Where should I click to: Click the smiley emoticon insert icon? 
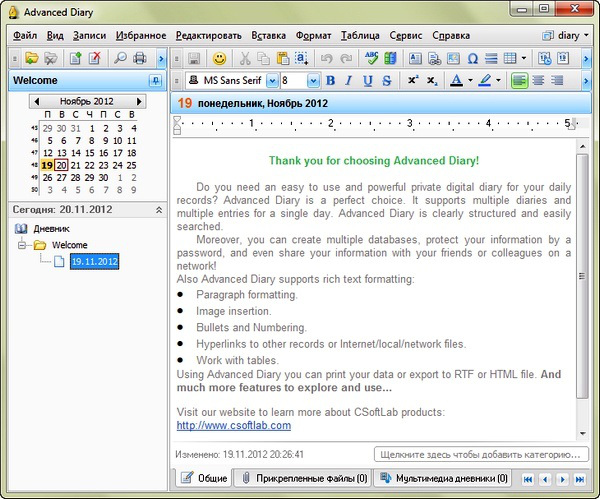tap(219, 58)
